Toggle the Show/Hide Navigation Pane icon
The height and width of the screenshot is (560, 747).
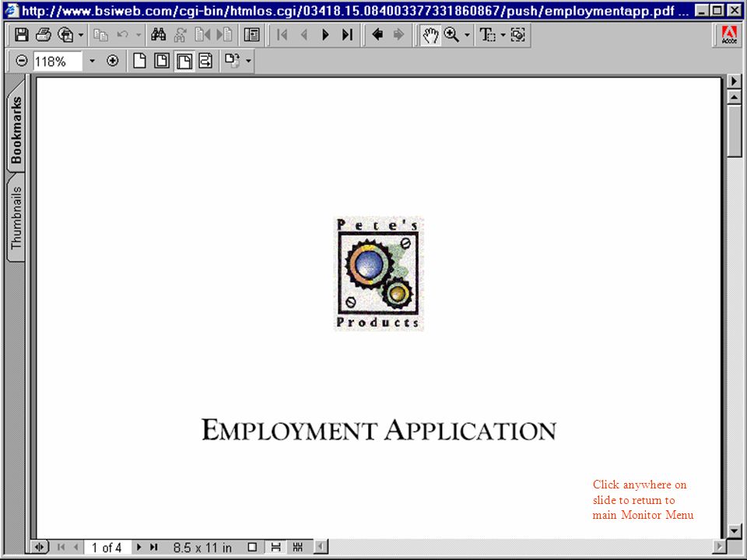tap(251, 35)
